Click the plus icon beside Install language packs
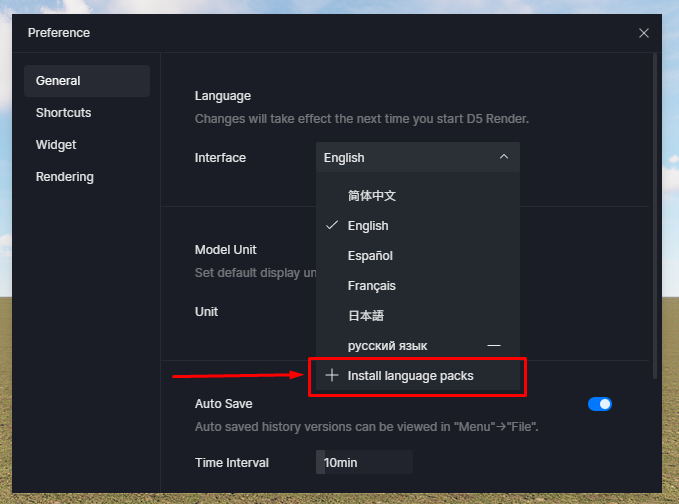The height and width of the screenshot is (504, 679). [332, 375]
